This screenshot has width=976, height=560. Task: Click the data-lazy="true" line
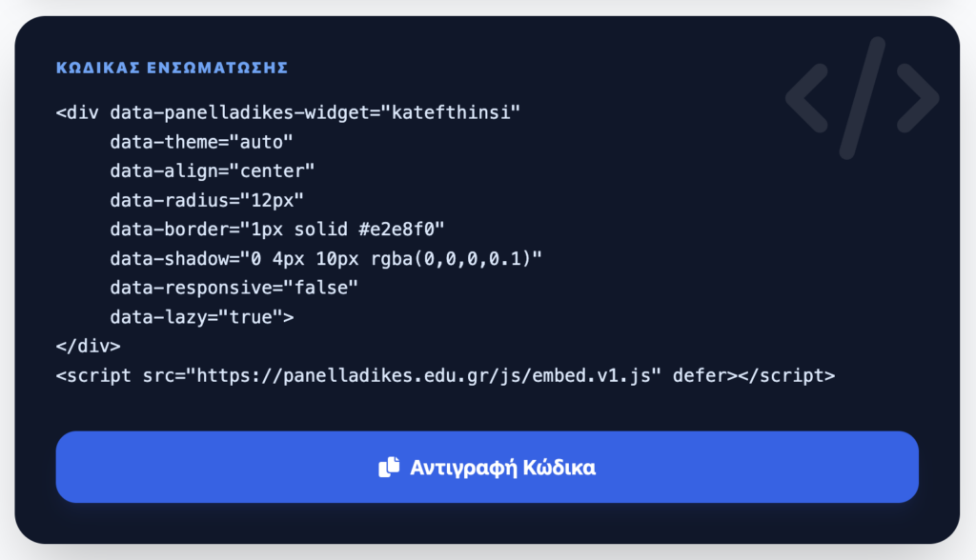click(x=201, y=317)
